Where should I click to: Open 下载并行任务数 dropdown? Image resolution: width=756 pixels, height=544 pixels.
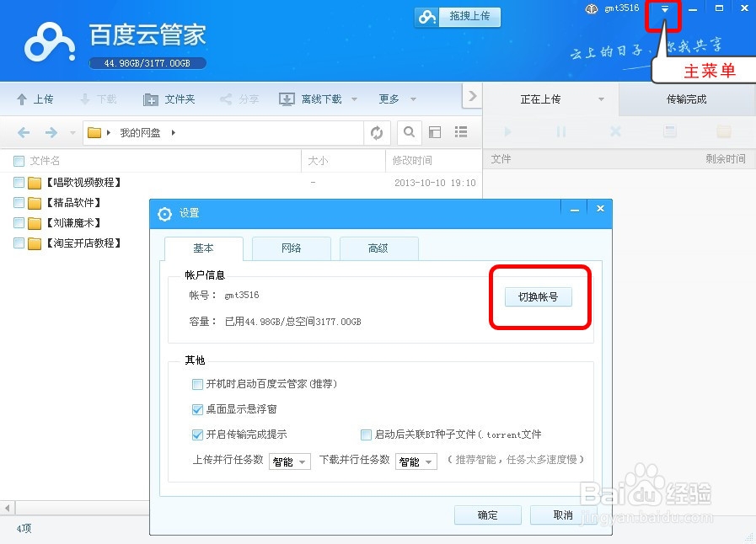pos(416,461)
